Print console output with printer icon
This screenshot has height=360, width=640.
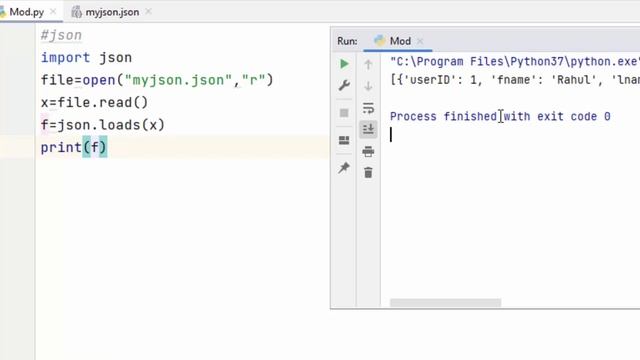pos(368,151)
